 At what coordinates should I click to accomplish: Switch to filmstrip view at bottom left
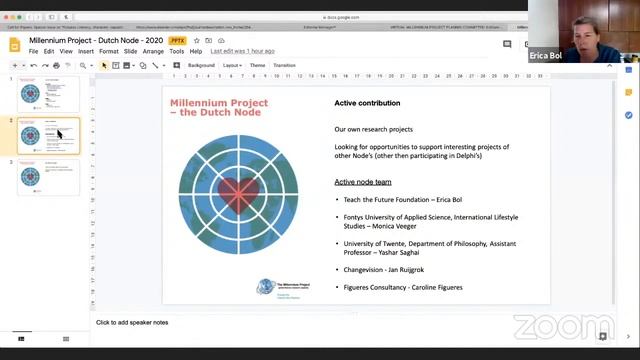coord(21,339)
